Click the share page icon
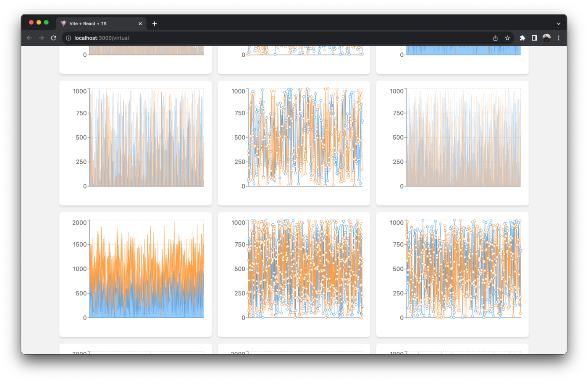 click(x=495, y=38)
